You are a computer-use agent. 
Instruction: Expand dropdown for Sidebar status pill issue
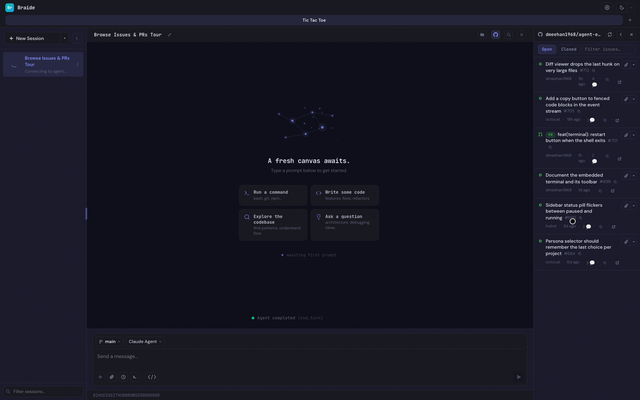pos(633,205)
